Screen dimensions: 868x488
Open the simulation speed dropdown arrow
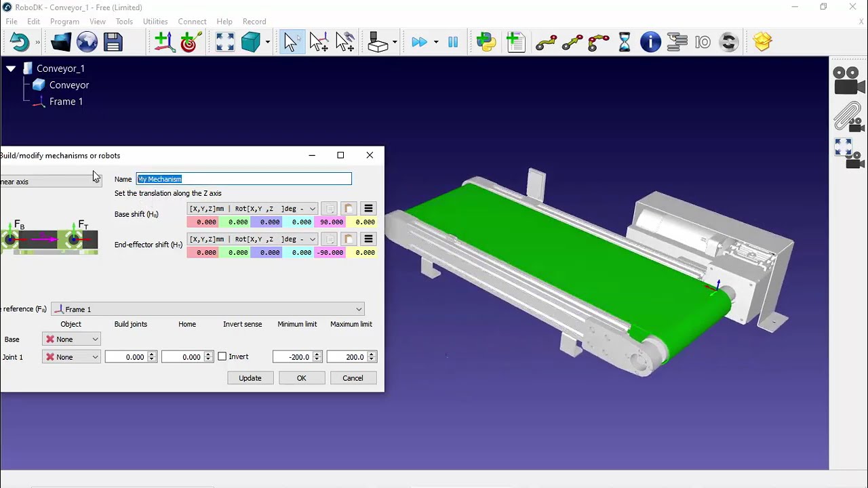(435, 42)
